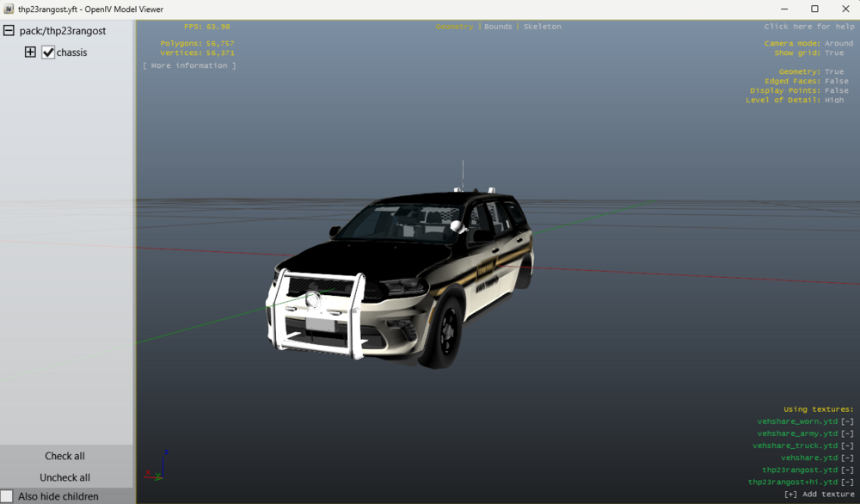The height and width of the screenshot is (504, 860).
Task: Click the Using textures heading
Action: click(819, 409)
